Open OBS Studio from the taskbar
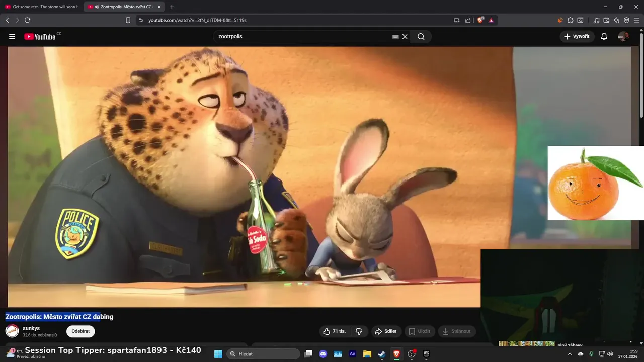Screen dimensions: 644x362 click(x=411, y=354)
